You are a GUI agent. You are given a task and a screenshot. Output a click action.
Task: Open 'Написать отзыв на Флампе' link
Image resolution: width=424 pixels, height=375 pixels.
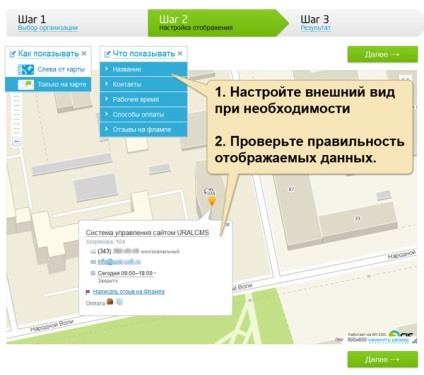(x=129, y=292)
